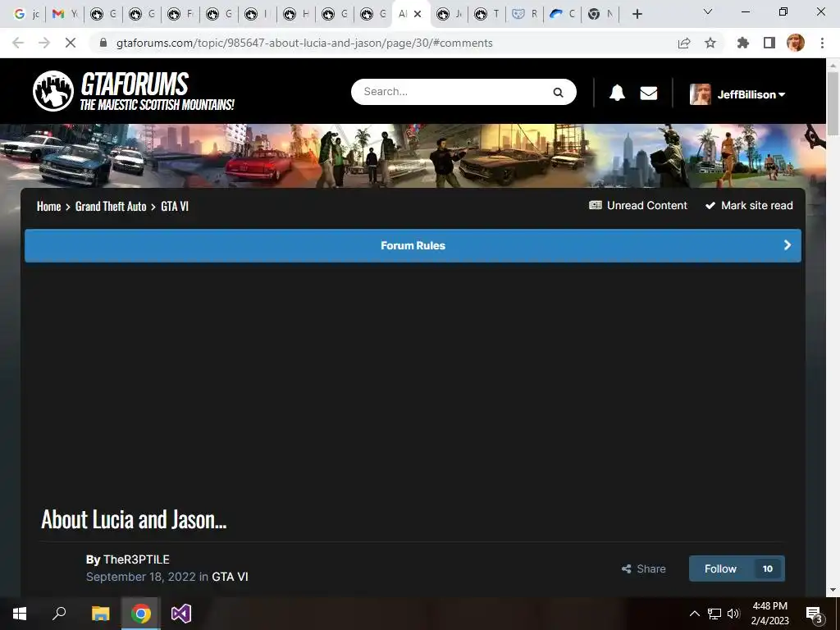Image resolution: width=840 pixels, height=630 pixels.
Task: Open the network status icon
Action: [714, 614]
